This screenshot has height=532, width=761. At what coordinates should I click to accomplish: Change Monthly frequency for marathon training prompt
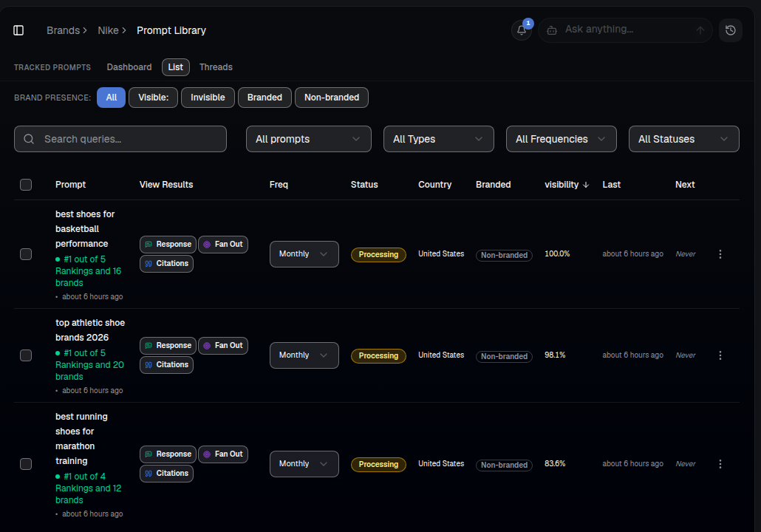pyautogui.click(x=304, y=464)
